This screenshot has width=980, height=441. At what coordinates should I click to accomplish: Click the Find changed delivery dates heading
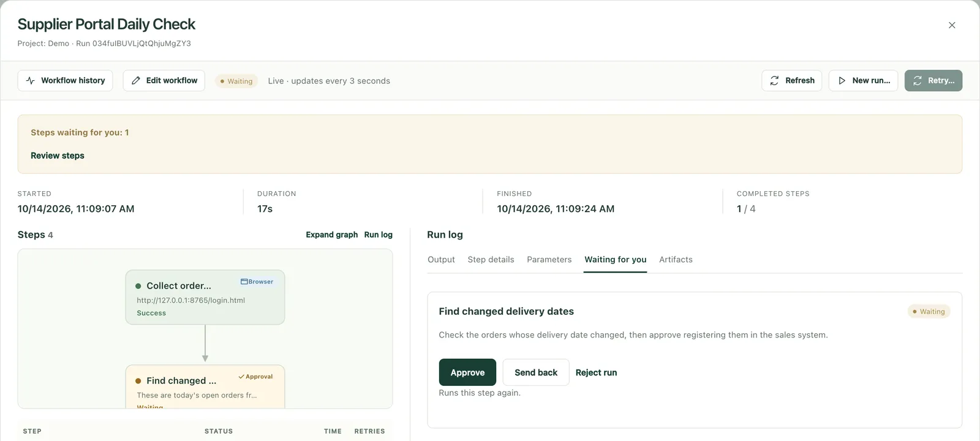pyautogui.click(x=506, y=311)
